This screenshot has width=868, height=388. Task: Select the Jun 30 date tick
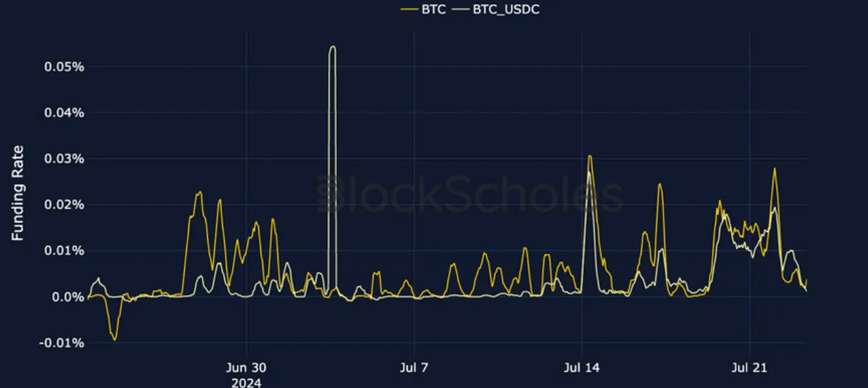[246, 368]
